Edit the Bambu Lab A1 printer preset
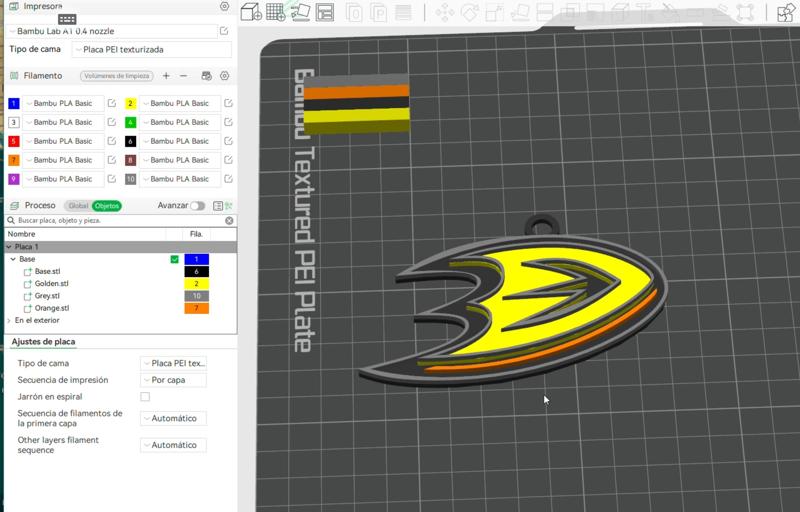This screenshot has width=800, height=512. (224, 31)
